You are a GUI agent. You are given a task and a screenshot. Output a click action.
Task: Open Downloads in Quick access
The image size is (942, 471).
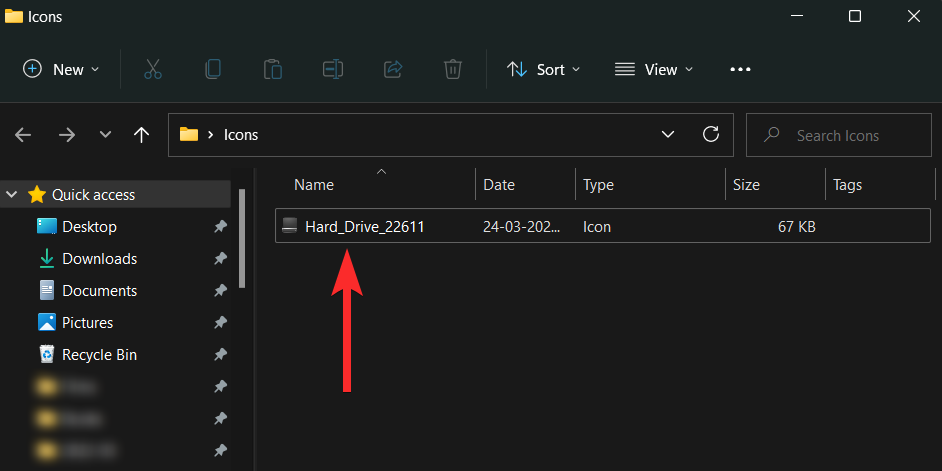(99, 259)
